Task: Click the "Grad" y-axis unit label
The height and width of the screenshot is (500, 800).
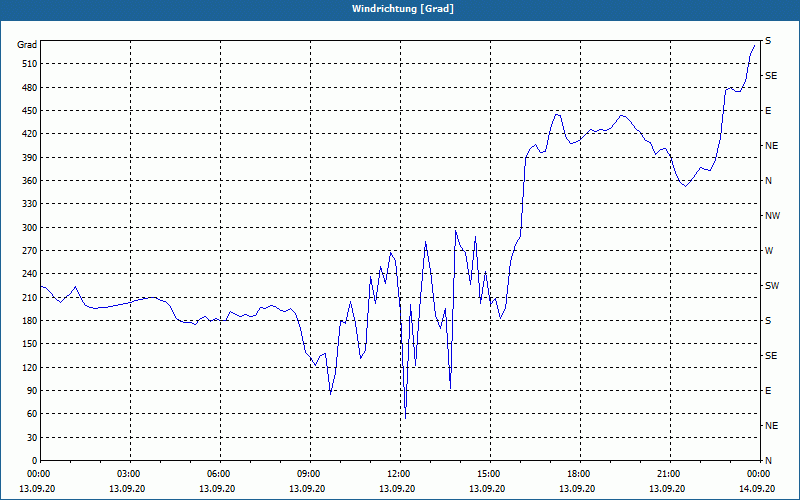Action: point(27,45)
